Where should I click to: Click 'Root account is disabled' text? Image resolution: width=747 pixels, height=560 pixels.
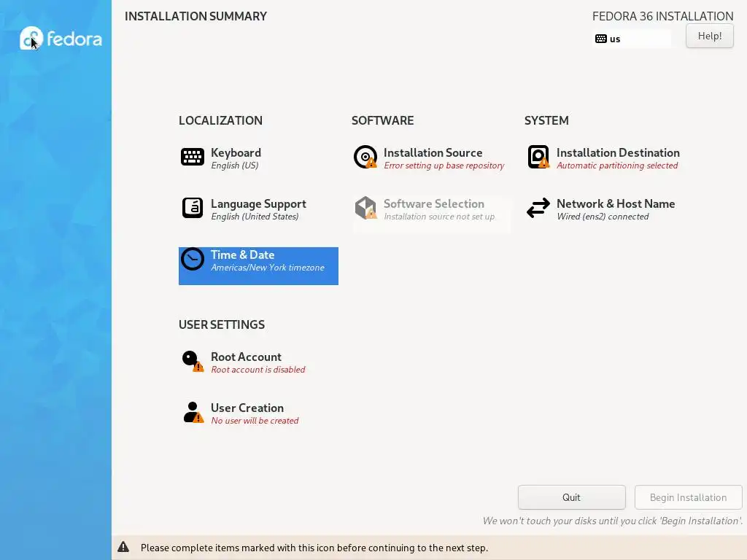coord(258,370)
